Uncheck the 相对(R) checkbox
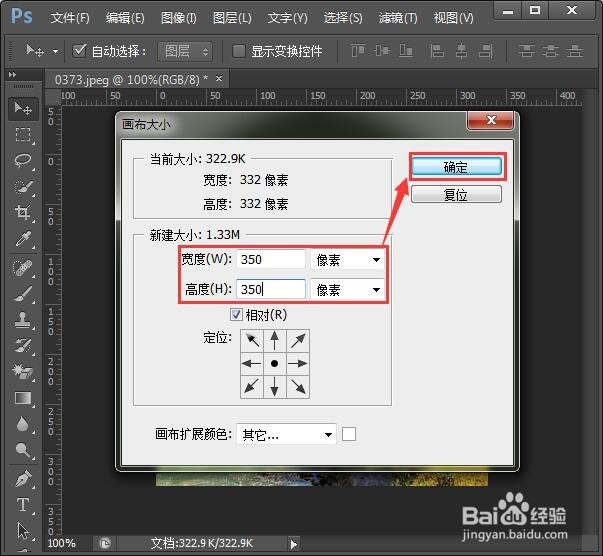603x556 pixels. coord(236,315)
